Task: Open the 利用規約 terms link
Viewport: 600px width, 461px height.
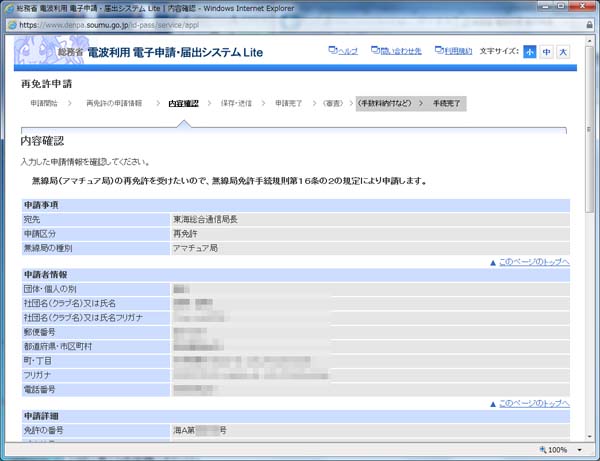Action: [x=453, y=50]
